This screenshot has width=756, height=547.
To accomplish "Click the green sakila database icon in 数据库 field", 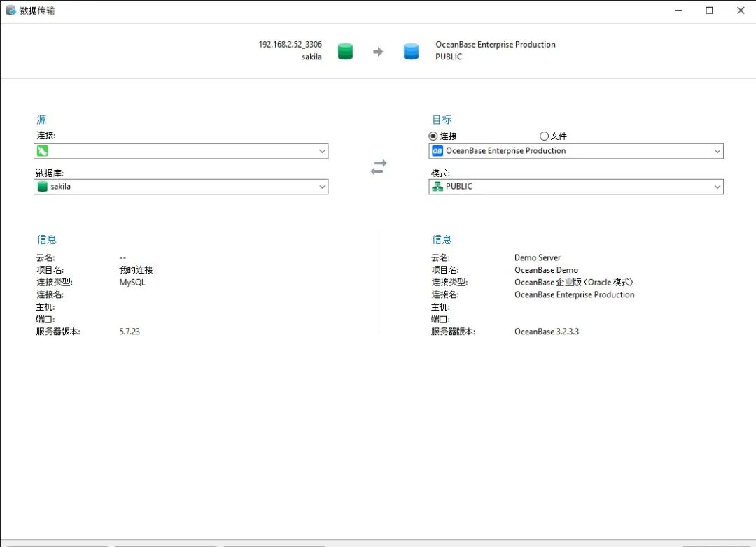I will [43, 187].
